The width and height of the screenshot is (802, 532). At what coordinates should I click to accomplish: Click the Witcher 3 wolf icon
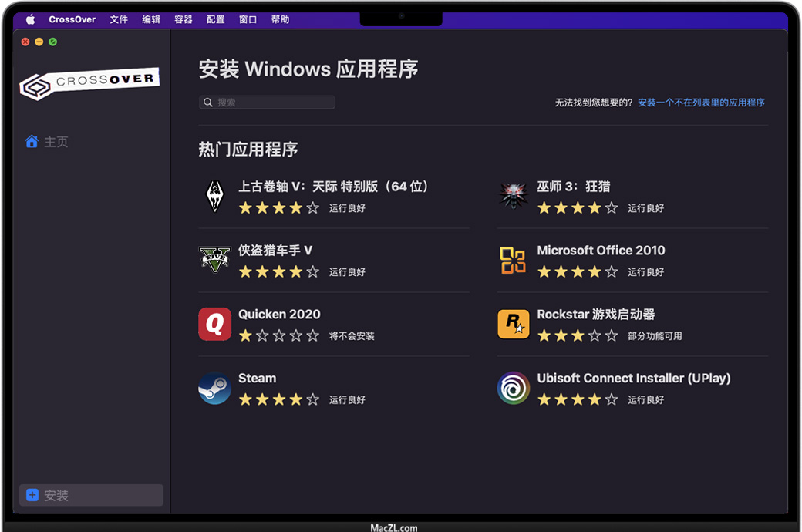[x=513, y=197]
